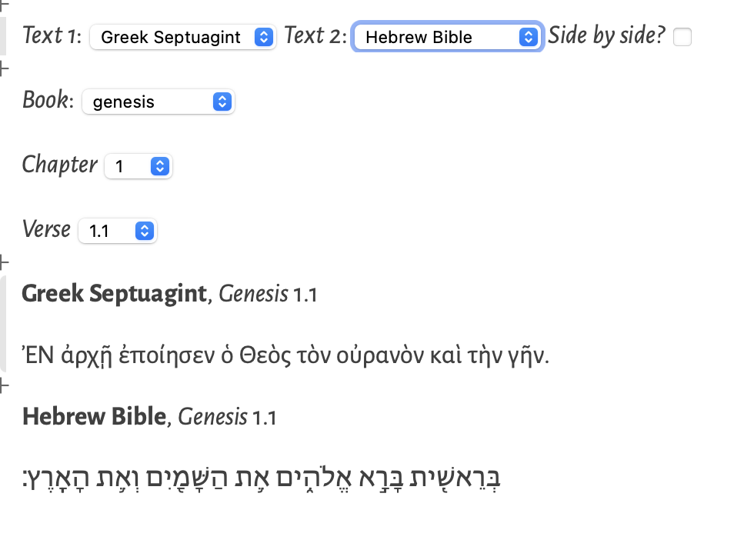Click the plus marker at the top-left corner
Screen dimensions: 734x560
pyautogui.click(x=2, y=4)
